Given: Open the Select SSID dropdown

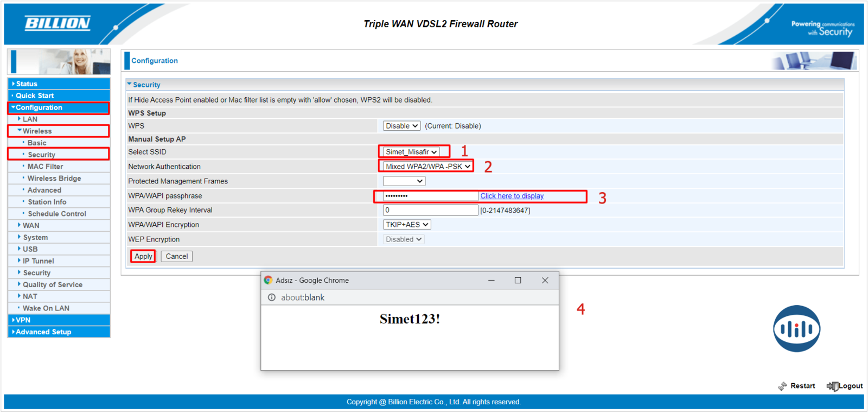Looking at the screenshot, I should [411, 152].
